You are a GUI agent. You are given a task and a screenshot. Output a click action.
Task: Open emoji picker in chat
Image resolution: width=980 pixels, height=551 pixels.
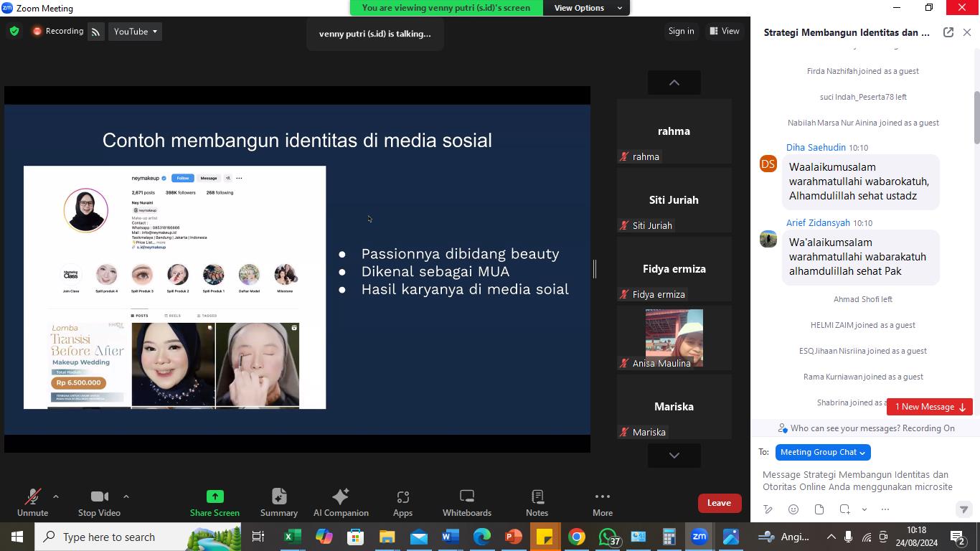point(793,509)
